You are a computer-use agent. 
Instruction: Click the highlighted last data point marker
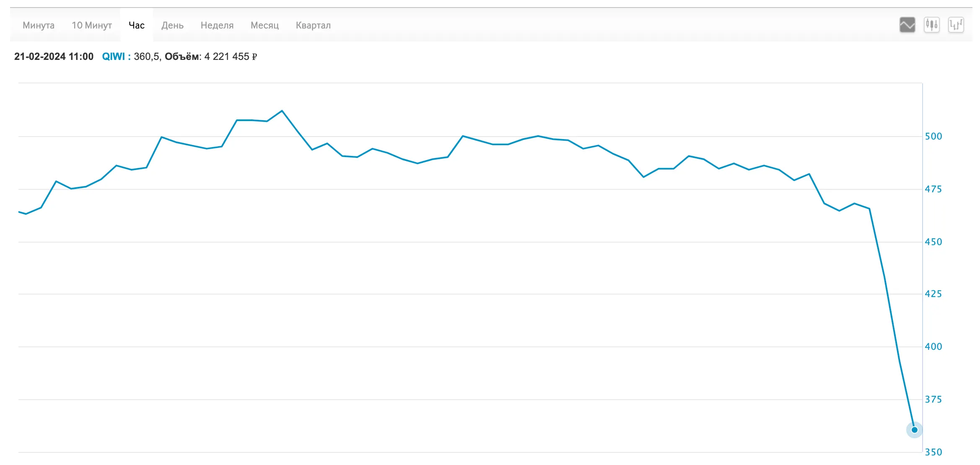click(x=914, y=430)
